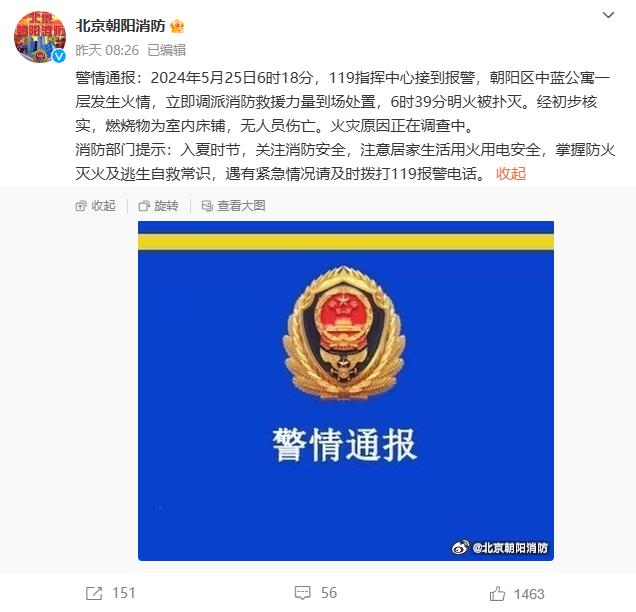Click the 警情通报 blue image

[x=346, y=391]
